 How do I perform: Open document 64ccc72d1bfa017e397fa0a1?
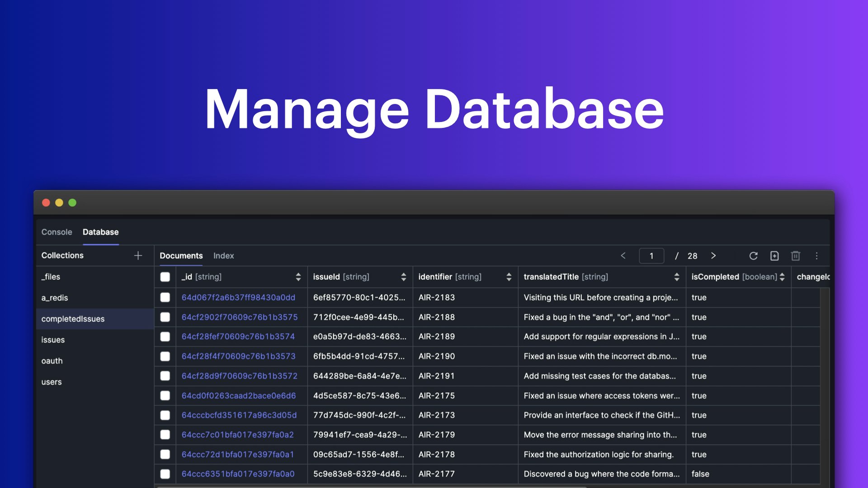pyautogui.click(x=238, y=455)
